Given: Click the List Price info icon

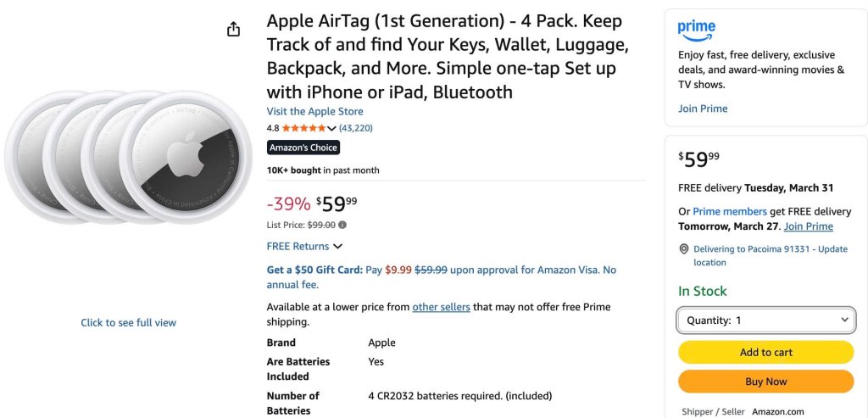Looking at the screenshot, I should [x=342, y=225].
